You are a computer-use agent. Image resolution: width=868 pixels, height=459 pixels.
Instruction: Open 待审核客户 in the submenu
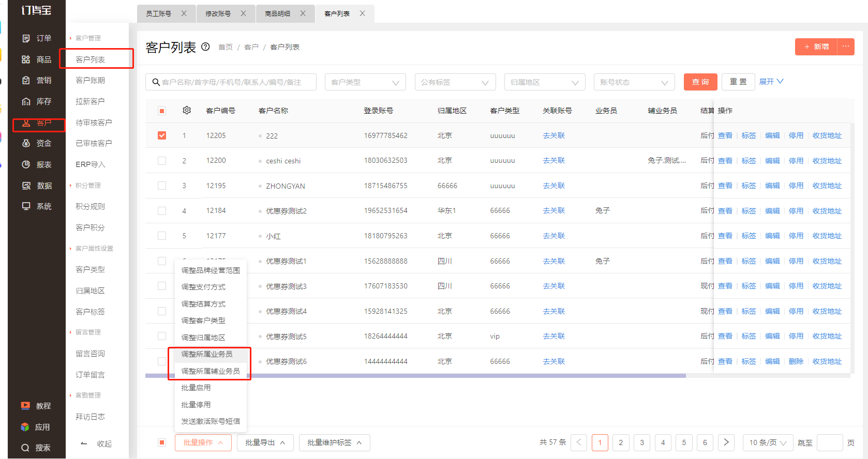click(x=94, y=123)
